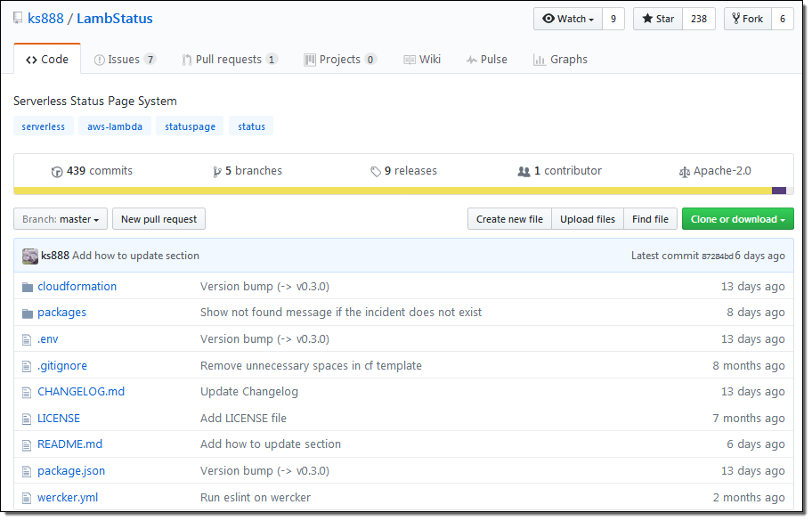
Task: Open the ks888 owner link in the title
Action: [45, 19]
